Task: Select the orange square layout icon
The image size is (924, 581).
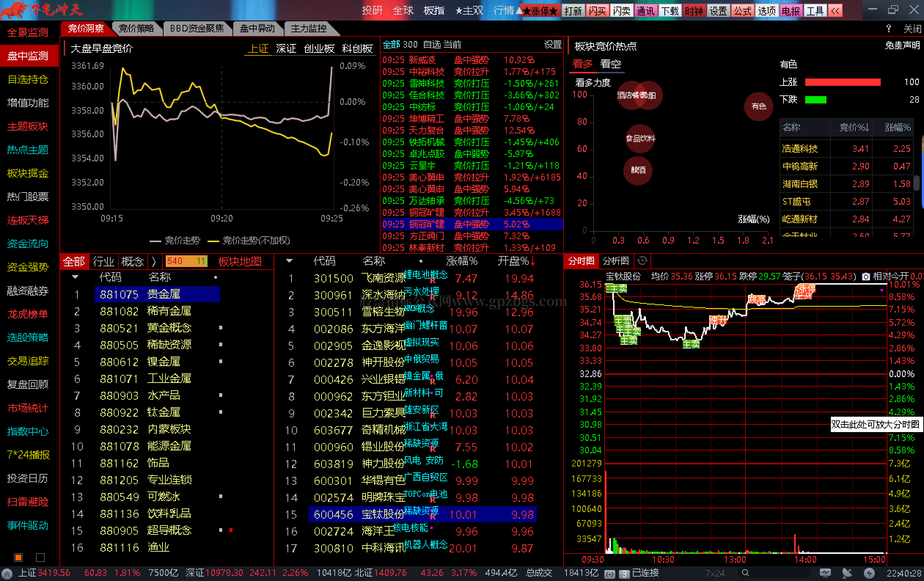Action: [18, 557]
